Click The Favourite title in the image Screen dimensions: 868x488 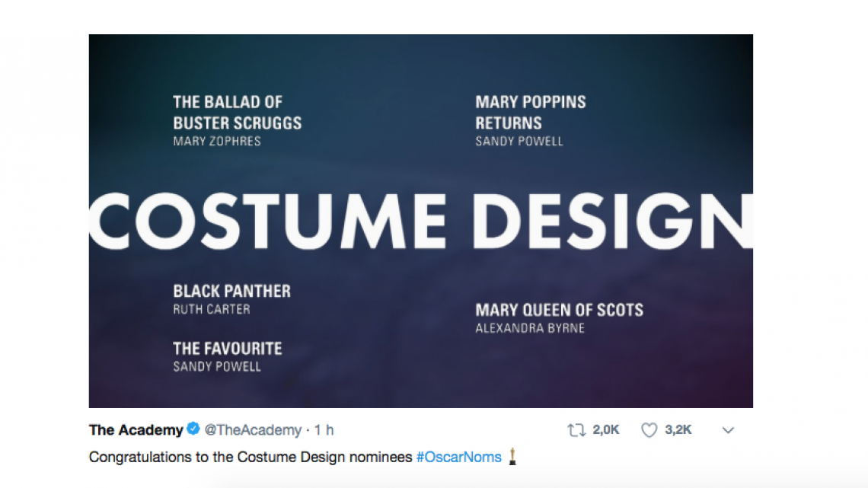227,349
